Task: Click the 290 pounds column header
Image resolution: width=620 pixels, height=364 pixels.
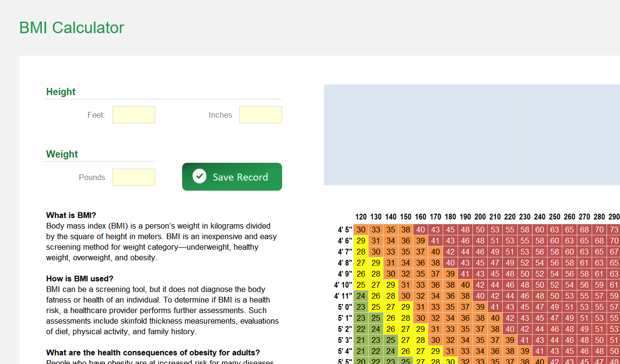Action: pos(614,217)
